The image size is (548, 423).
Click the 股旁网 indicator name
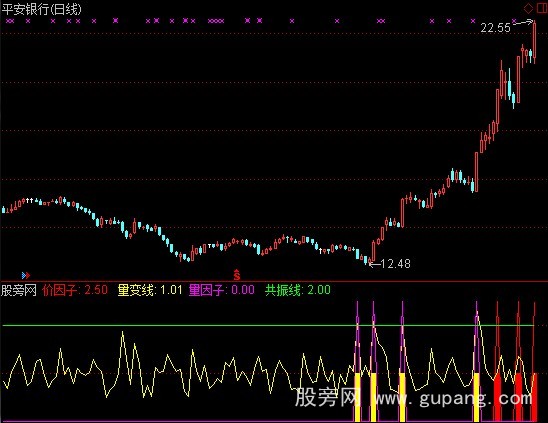point(19,290)
